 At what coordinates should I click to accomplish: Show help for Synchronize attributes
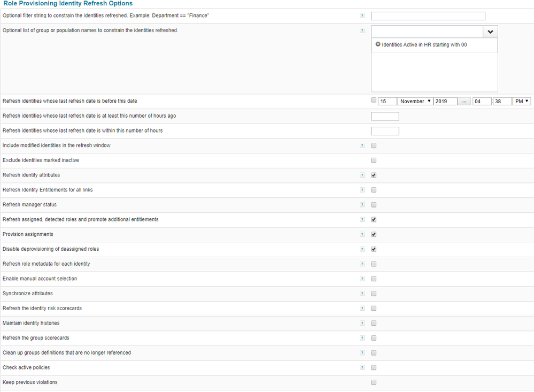[x=362, y=294]
